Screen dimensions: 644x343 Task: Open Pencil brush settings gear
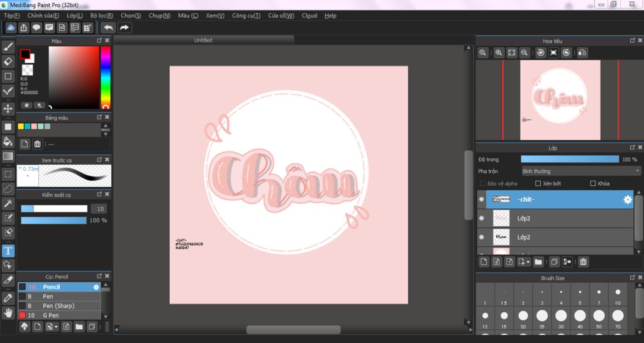tap(96, 287)
